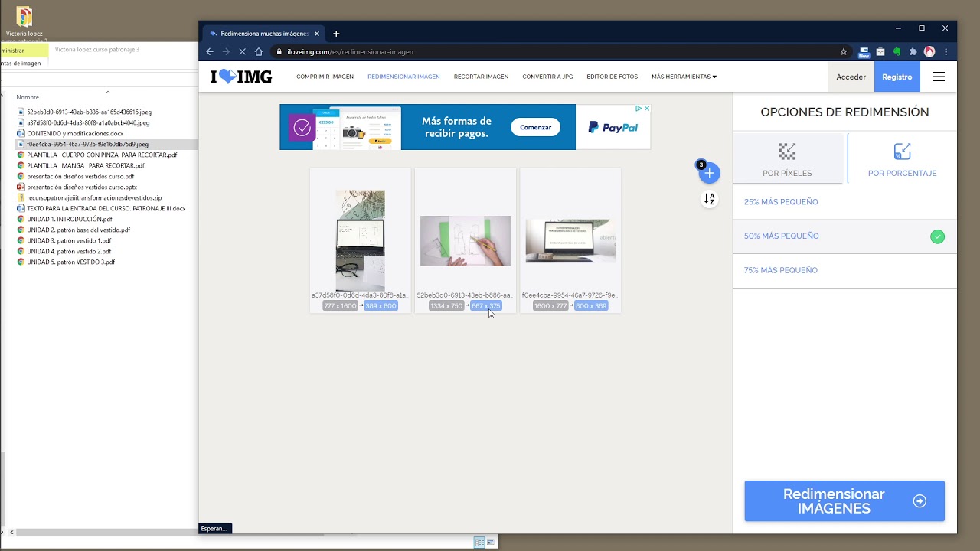
Task: Select UNIDAD 3. patrón vestido 1.pdf
Action: (x=69, y=240)
